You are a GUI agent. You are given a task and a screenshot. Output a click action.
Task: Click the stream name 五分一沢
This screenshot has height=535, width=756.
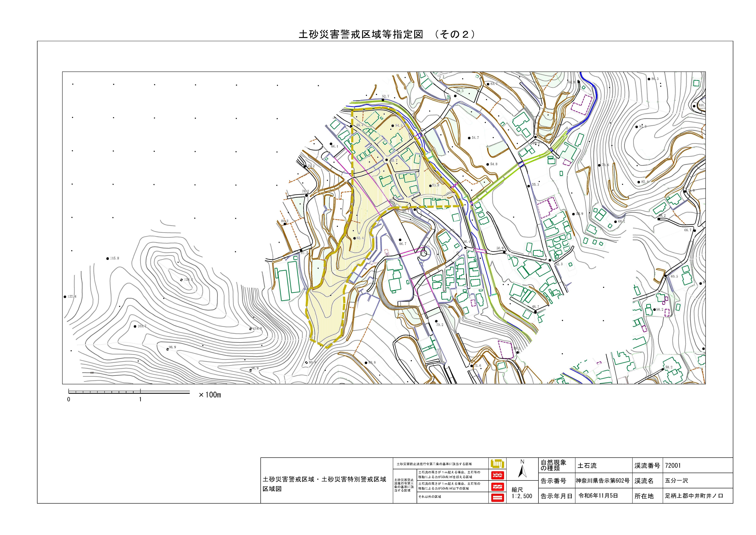[676, 481]
